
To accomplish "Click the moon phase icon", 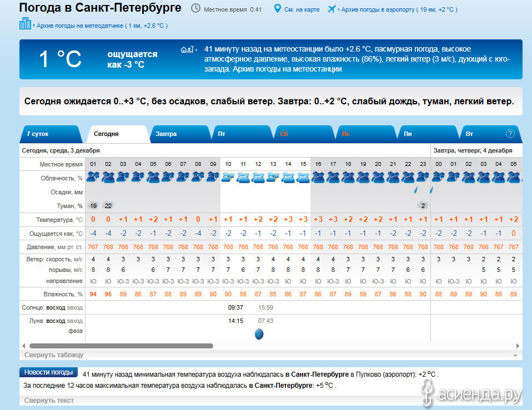I will [258, 334].
